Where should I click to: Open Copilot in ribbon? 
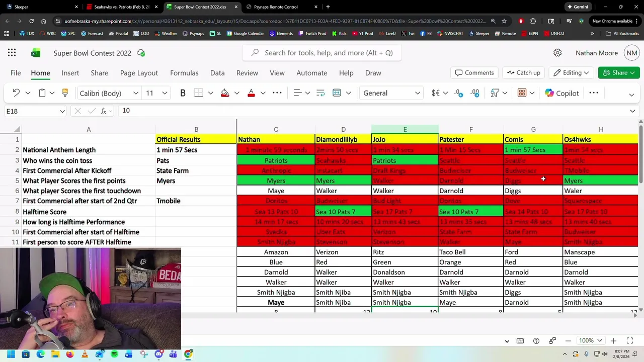(x=562, y=93)
